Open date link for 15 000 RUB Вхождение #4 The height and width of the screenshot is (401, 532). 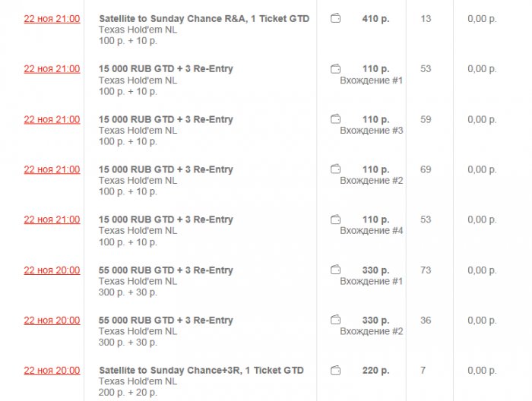coord(52,219)
